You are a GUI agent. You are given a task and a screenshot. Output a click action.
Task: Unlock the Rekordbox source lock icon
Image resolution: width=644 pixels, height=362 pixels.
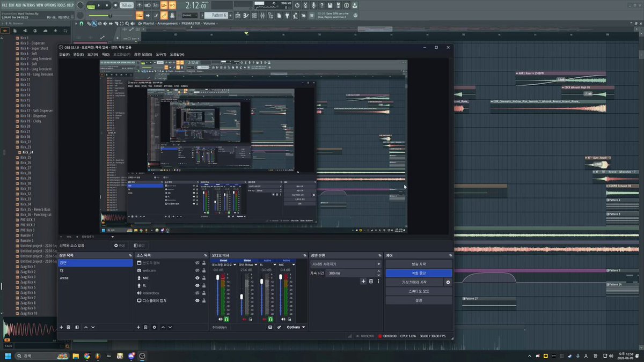204,293
